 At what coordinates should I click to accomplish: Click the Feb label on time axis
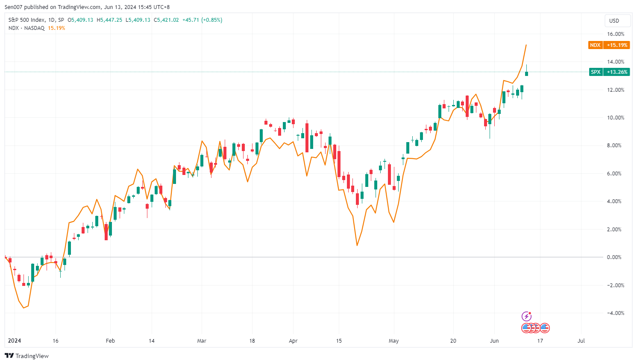110,341
